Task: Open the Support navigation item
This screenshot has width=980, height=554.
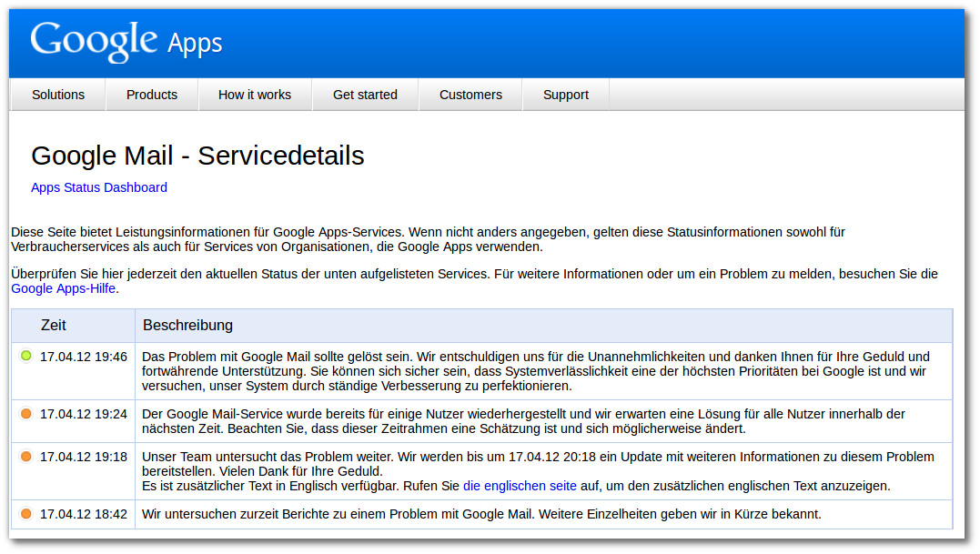Action: [566, 95]
